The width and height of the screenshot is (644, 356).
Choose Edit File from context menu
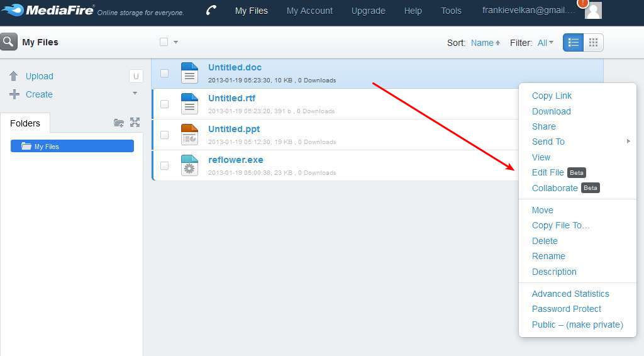(548, 172)
